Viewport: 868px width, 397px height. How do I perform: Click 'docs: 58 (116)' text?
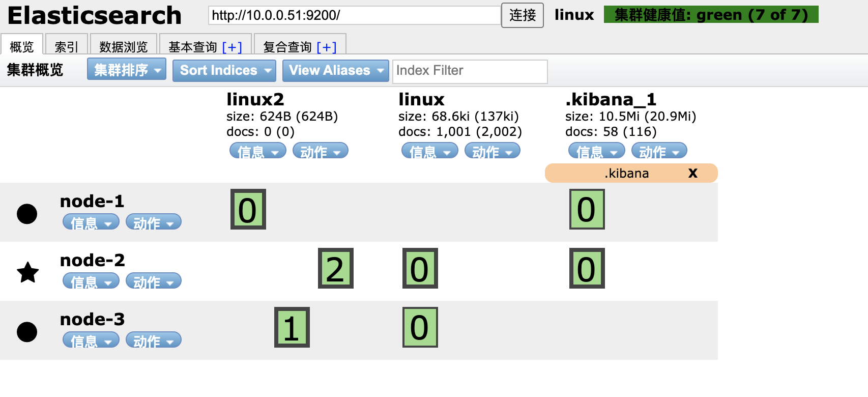click(x=611, y=132)
